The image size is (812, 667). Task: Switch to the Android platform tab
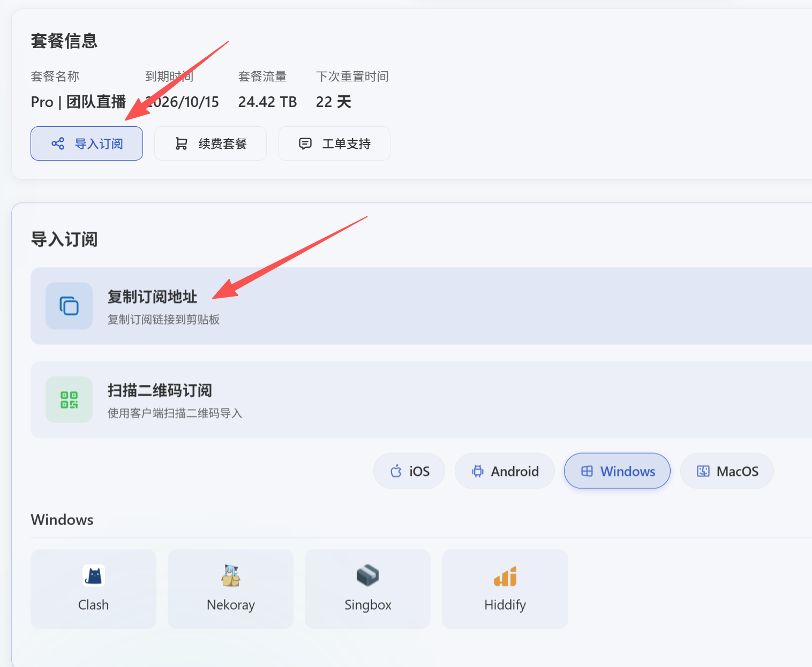point(504,471)
